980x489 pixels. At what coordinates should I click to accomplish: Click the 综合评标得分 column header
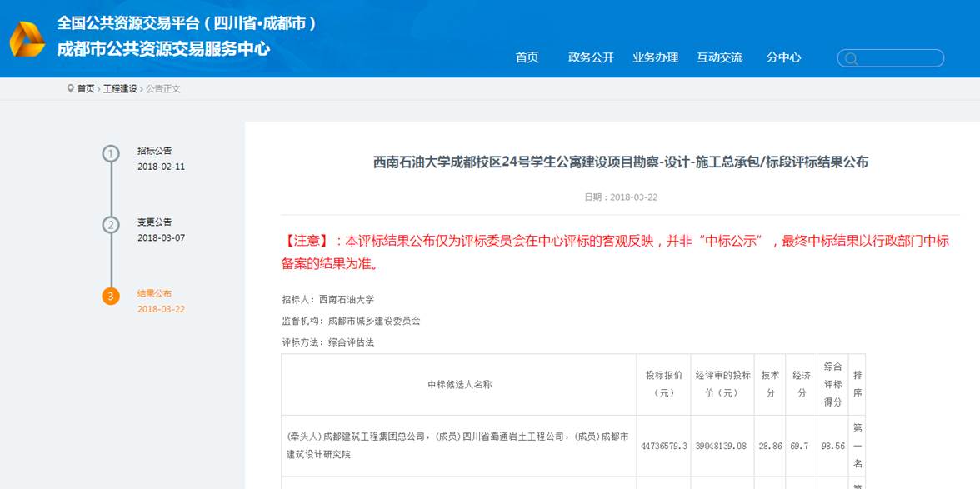click(x=832, y=385)
